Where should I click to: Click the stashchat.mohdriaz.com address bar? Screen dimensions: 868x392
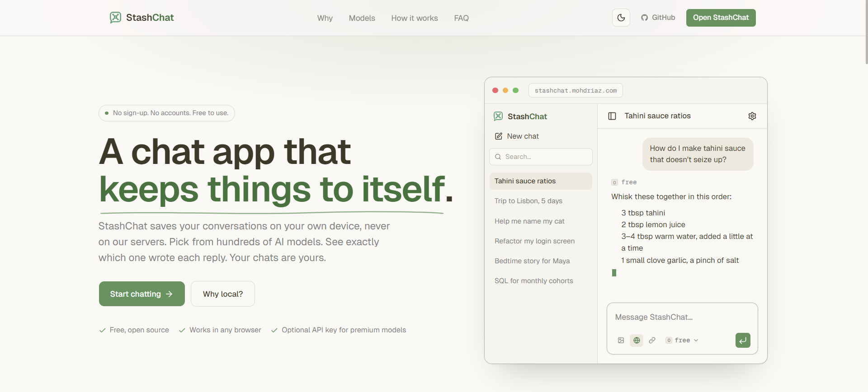pos(576,90)
